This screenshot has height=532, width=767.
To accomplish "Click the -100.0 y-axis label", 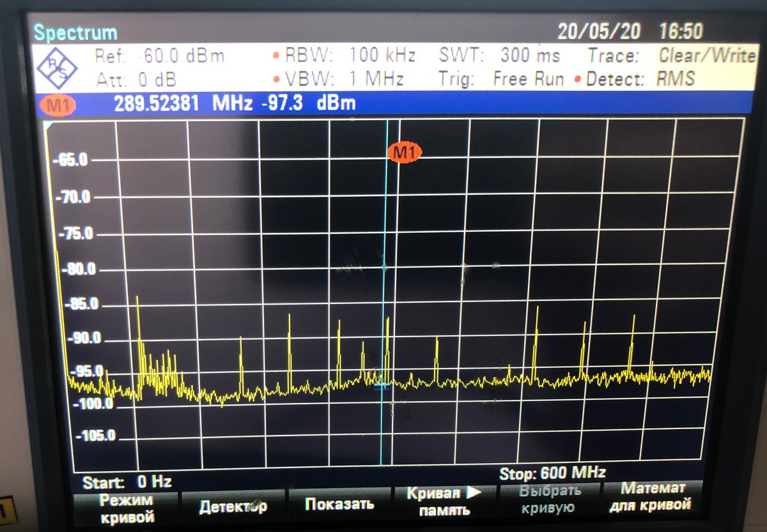I will click(x=92, y=404).
